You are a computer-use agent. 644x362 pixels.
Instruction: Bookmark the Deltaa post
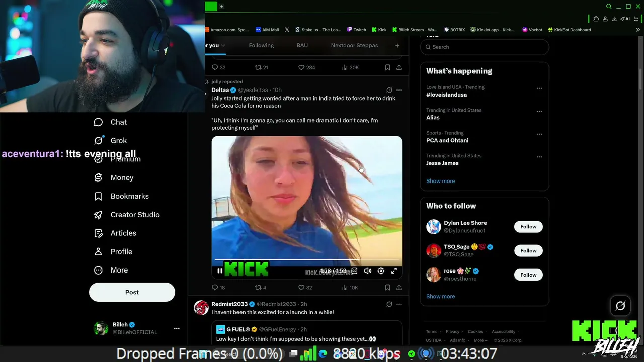pyautogui.click(x=387, y=287)
